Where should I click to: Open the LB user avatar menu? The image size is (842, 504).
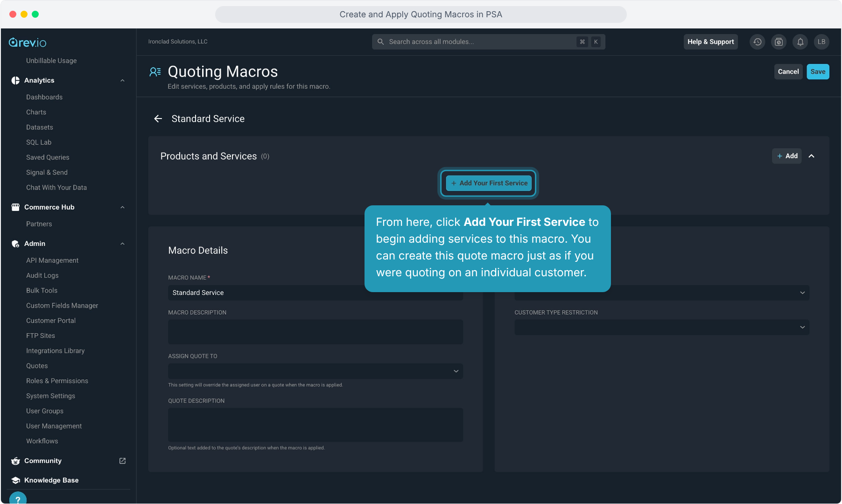point(821,42)
